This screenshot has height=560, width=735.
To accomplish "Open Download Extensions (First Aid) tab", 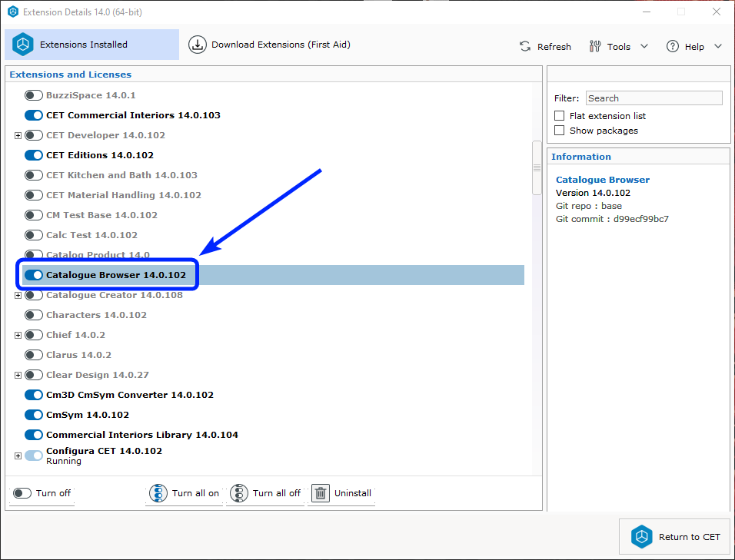I will tap(270, 45).
